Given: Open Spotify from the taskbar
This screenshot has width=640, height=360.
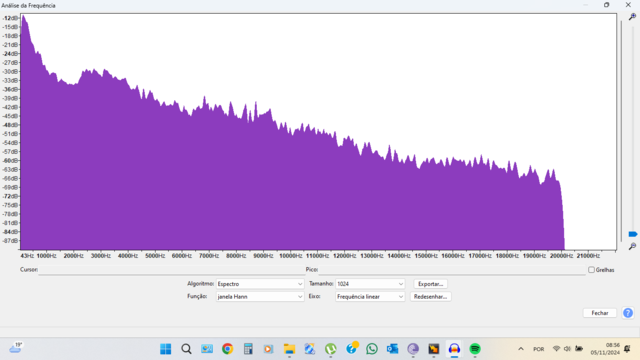Looking at the screenshot, I should (475, 349).
